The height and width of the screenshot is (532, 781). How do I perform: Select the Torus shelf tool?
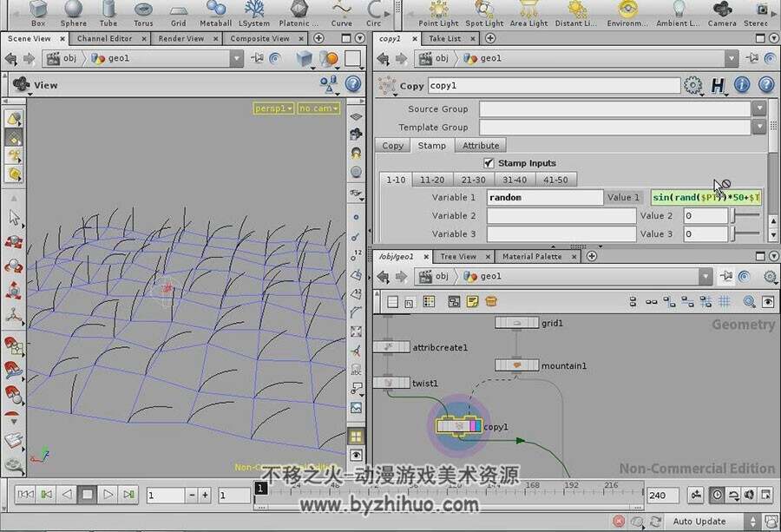[143, 13]
